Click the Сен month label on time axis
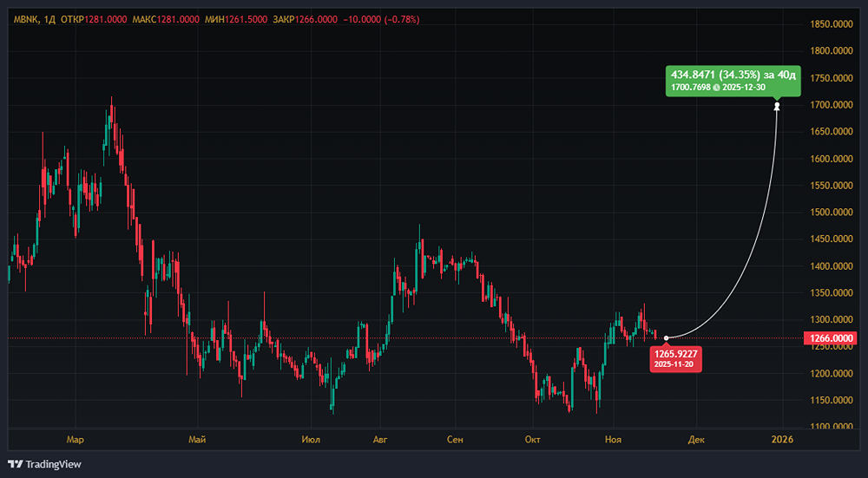This screenshot has width=868, height=478. click(x=455, y=440)
